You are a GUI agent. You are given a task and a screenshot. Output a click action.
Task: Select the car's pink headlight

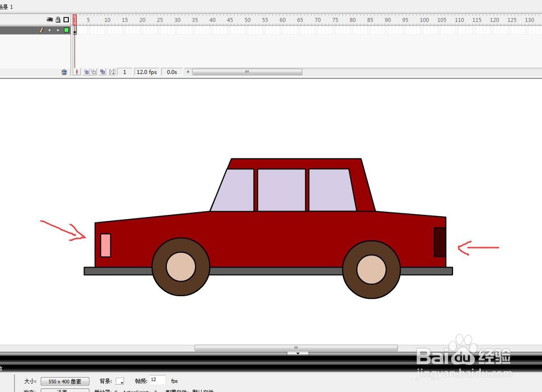point(106,245)
